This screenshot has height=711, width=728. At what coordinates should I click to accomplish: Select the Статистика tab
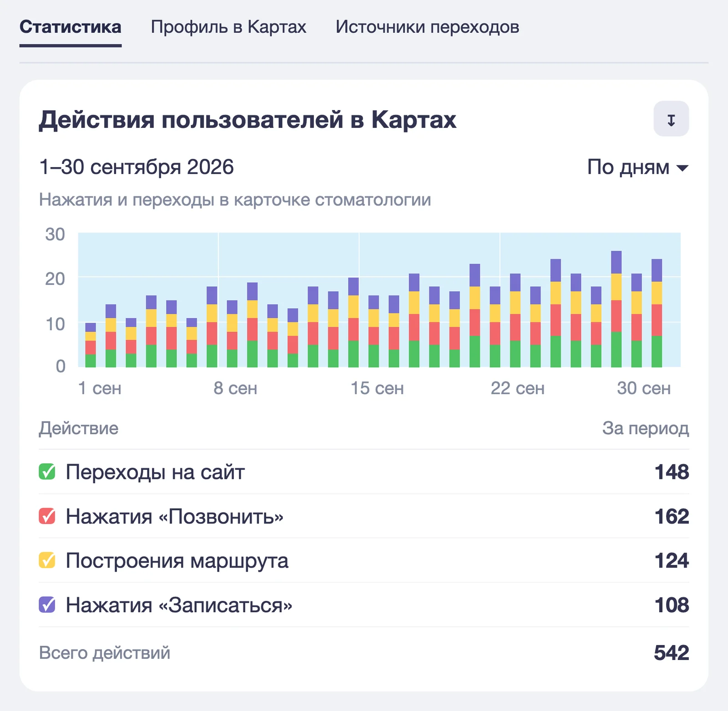(71, 27)
